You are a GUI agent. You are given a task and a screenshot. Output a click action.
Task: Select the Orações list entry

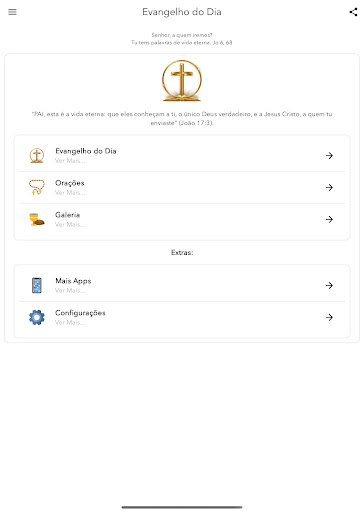[182, 187]
